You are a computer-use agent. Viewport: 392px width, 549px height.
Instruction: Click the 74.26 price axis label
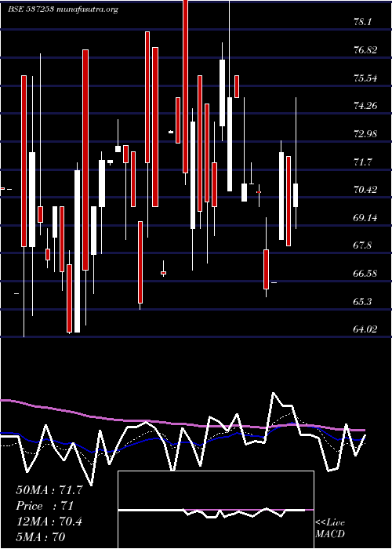pos(365,106)
